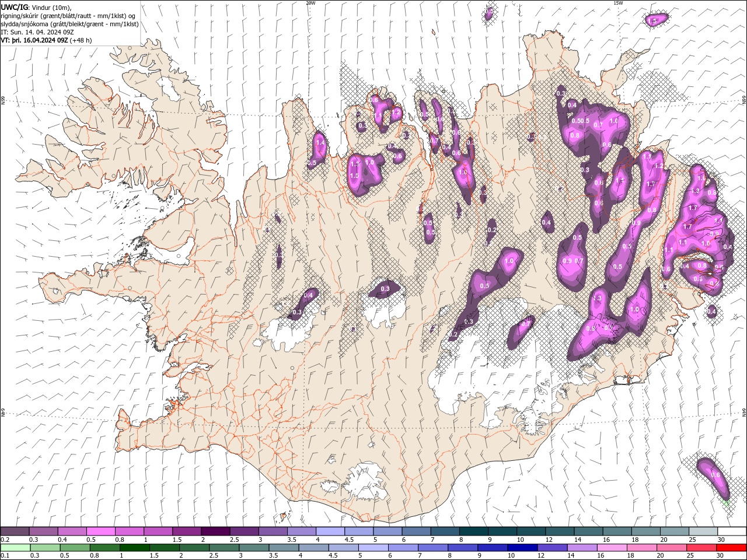The image size is (747, 560).
Task: Click the '20W' longitude label
Action: coord(310,3)
